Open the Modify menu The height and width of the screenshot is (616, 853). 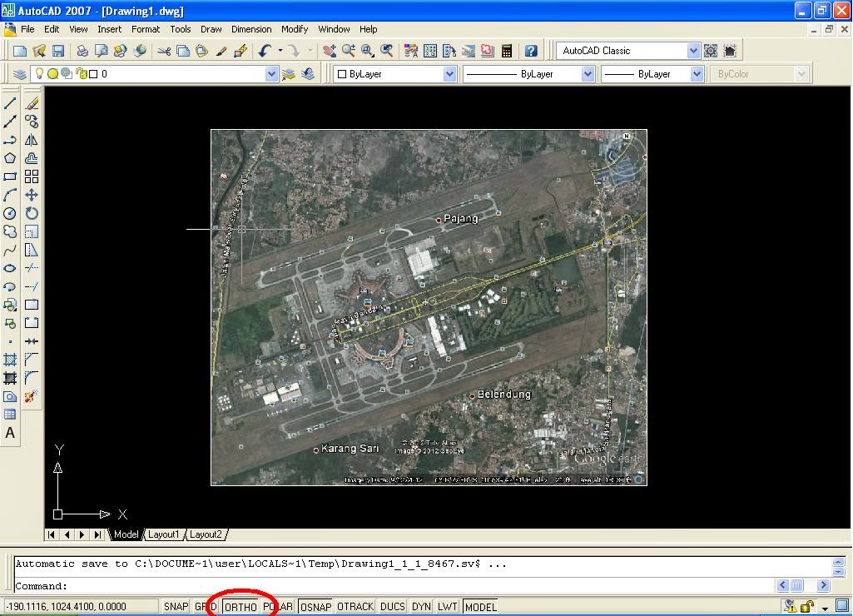click(x=295, y=29)
